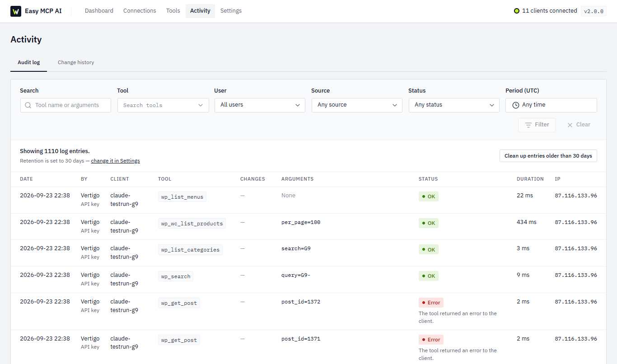Viewport: 617px width, 364px height.
Task: Click the Clear button
Action: click(579, 125)
